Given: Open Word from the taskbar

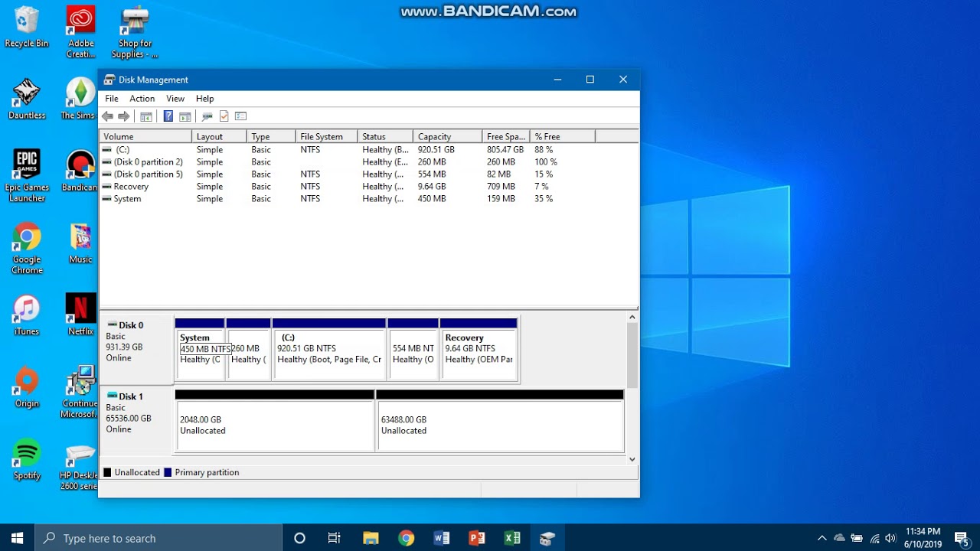Looking at the screenshot, I should pos(442,538).
